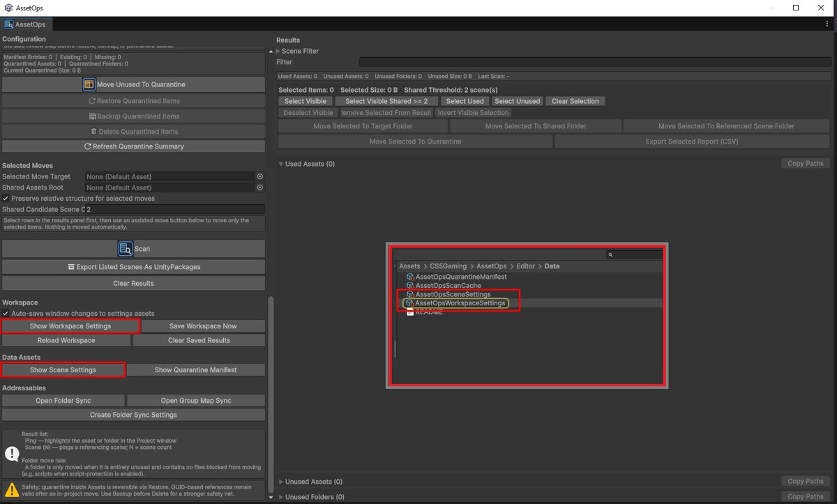This screenshot has height=504, width=837.
Task: Collapse the Used Assets (0) section
Action: tap(281, 165)
